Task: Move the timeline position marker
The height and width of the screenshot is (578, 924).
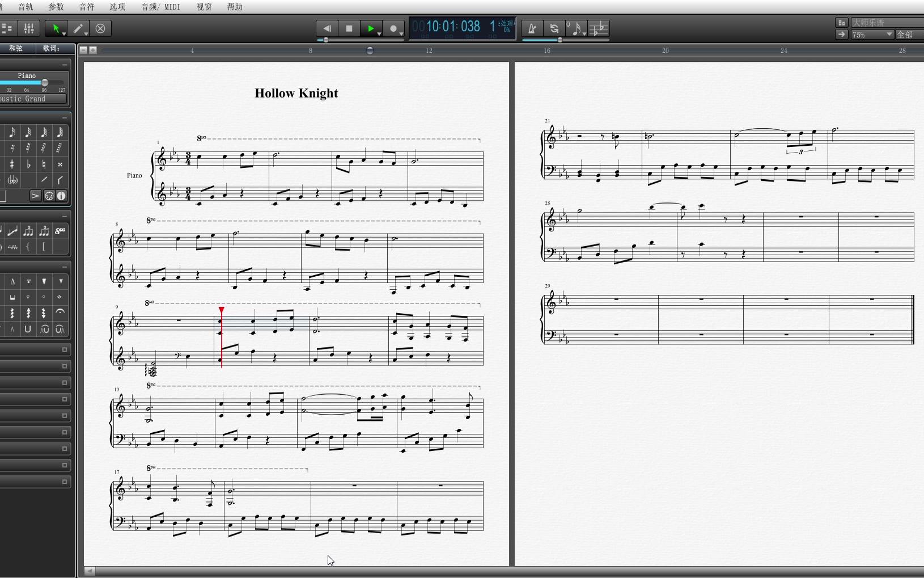Action: click(370, 50)
